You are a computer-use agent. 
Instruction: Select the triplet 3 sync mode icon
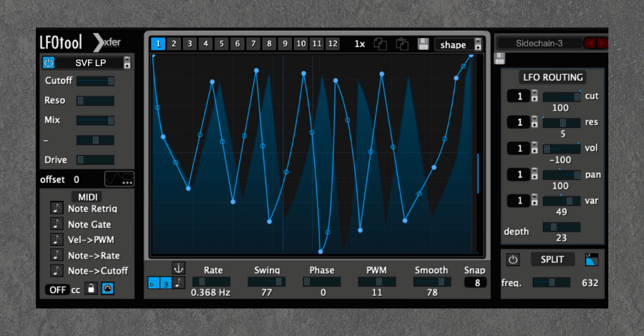point(166,282)
